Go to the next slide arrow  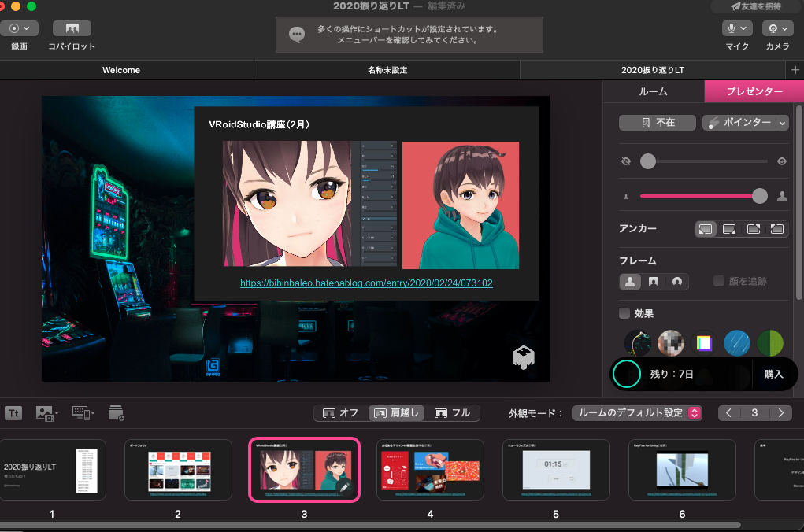pos(780,413)
